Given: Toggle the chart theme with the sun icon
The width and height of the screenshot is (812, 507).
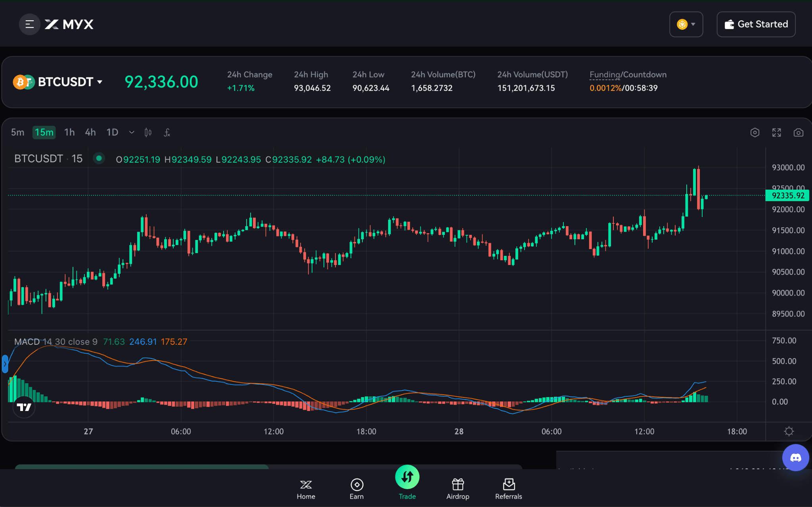Looking at the screenshot, I should 789,431.
